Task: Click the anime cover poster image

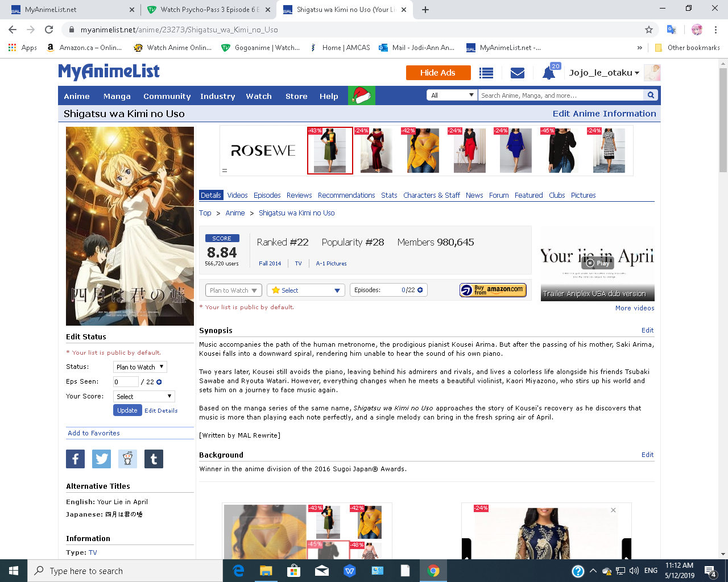Action: point(130,226)
